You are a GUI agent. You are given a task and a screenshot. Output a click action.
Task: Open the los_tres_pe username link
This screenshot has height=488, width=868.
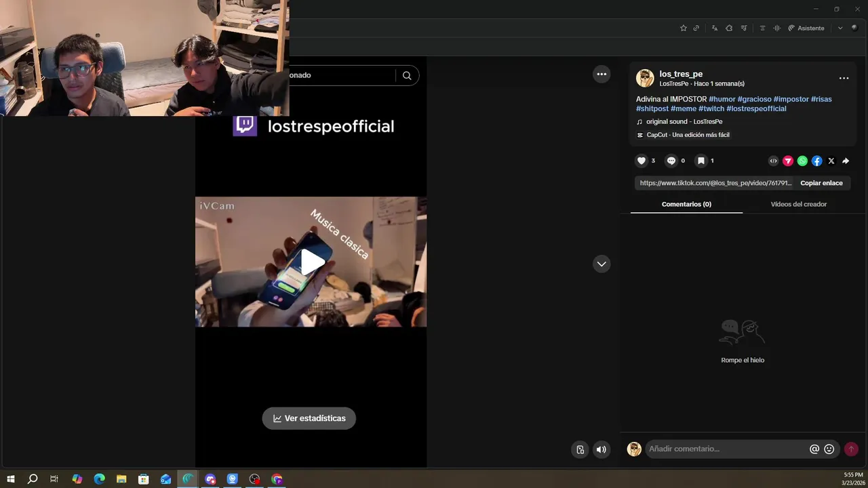click(x=681, y=74)
